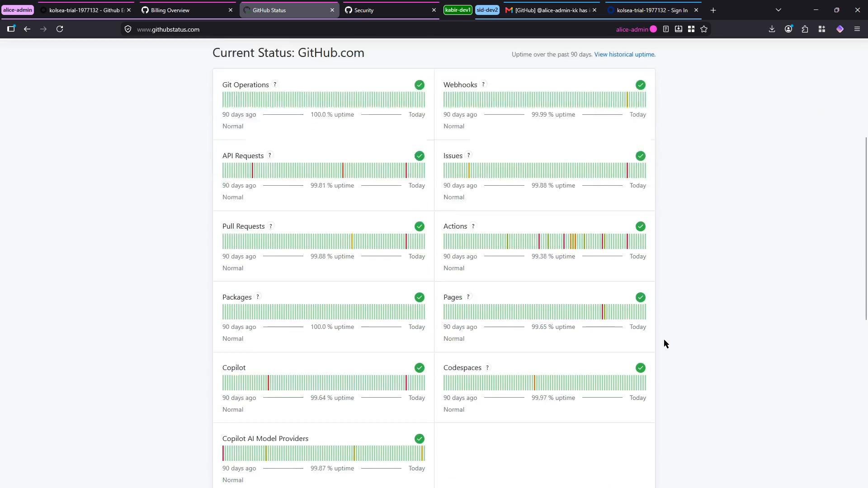Click the Actions help question mark

click(x=473, y=226)
